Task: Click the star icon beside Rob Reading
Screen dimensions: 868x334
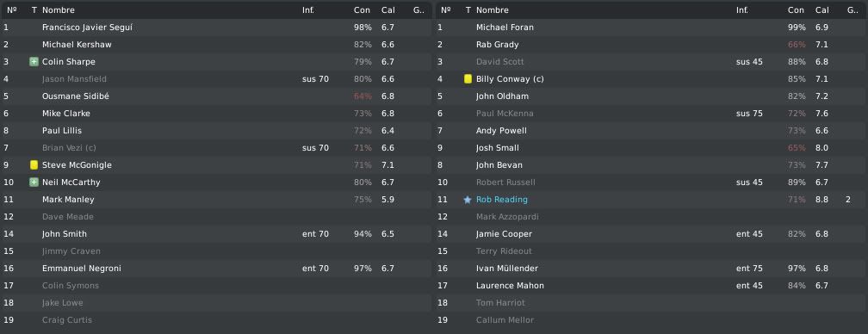Action: (x=468, y=200)
